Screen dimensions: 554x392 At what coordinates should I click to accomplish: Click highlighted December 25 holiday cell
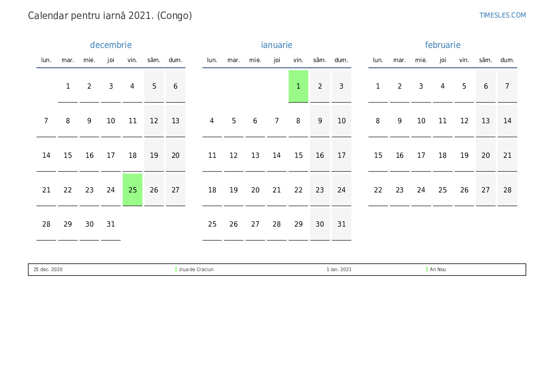click(133, 190)
